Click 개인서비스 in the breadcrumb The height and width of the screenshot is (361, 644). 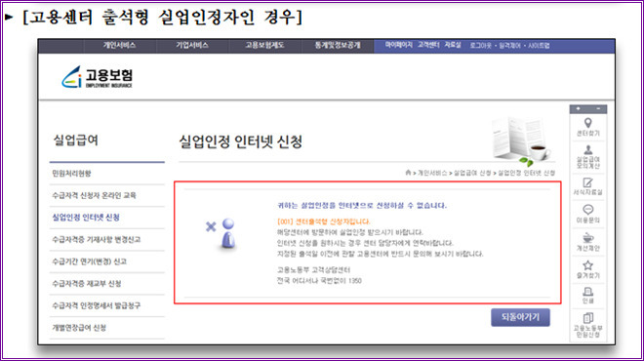[x=432, y=173]
